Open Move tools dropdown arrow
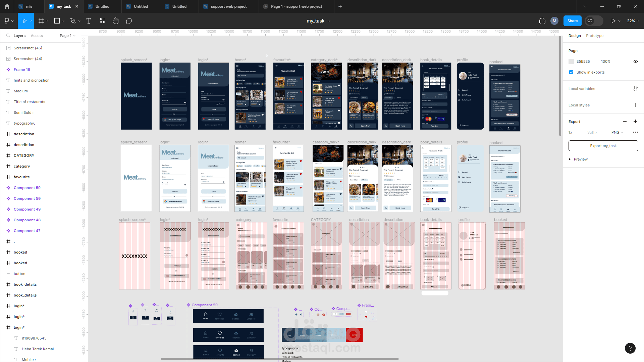The width and height of the screenshot is (644, 362). click(x=31, y=21)
